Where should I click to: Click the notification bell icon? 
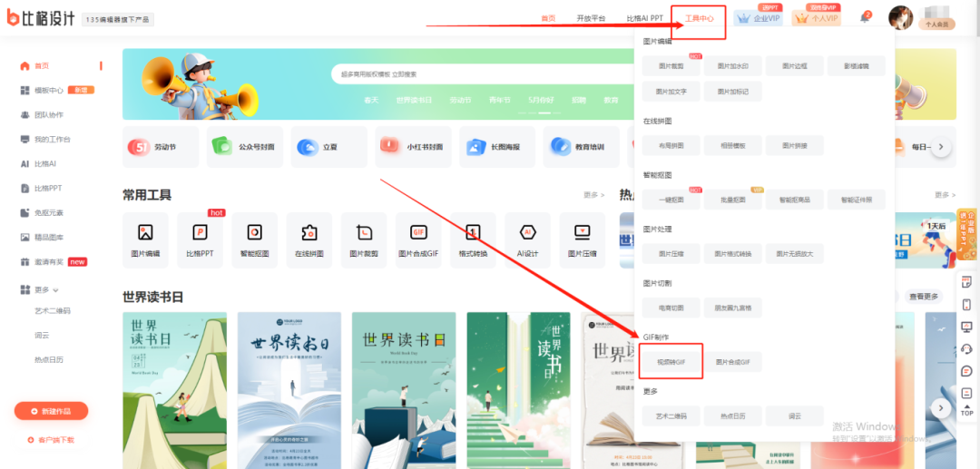tap(864, 18)
